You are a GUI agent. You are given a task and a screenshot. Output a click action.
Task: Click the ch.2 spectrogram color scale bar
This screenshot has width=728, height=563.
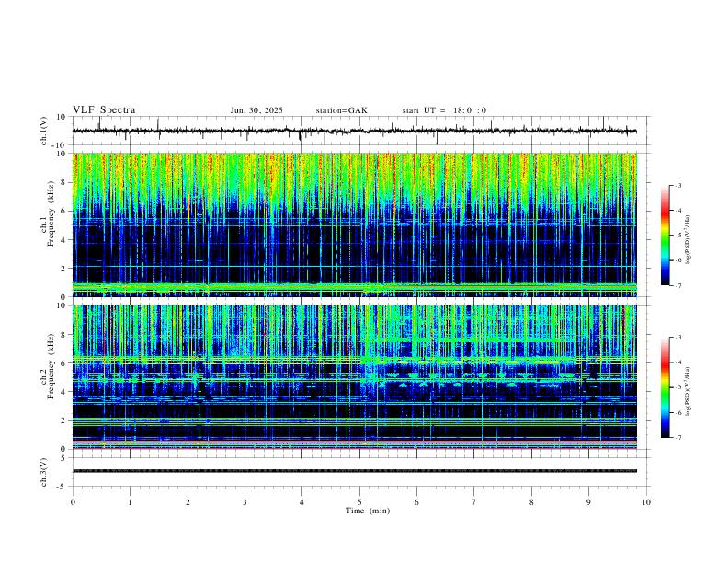point(665,387)
